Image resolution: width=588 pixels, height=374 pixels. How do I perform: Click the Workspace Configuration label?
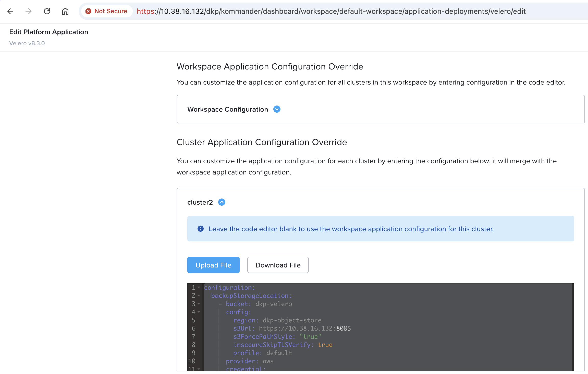tap(228, 109)
